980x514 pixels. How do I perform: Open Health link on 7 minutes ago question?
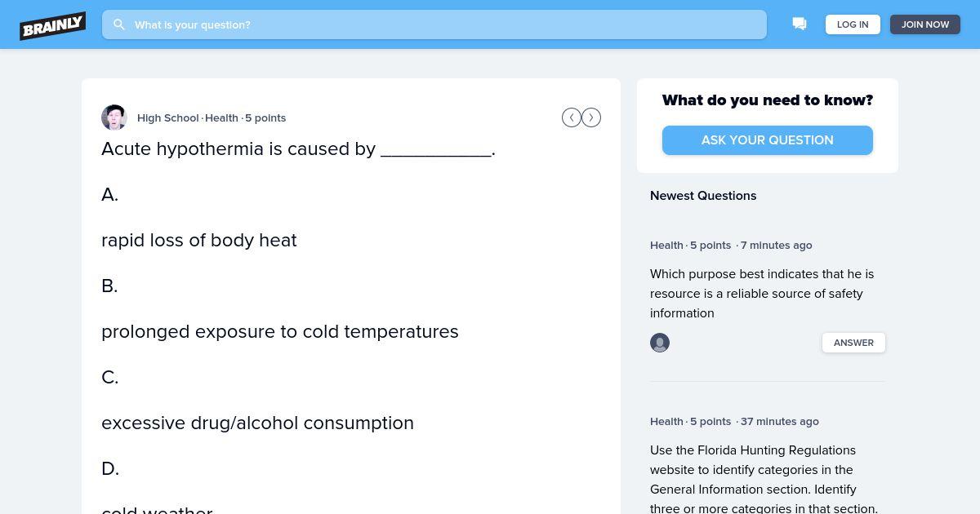(x=666, y=245)
